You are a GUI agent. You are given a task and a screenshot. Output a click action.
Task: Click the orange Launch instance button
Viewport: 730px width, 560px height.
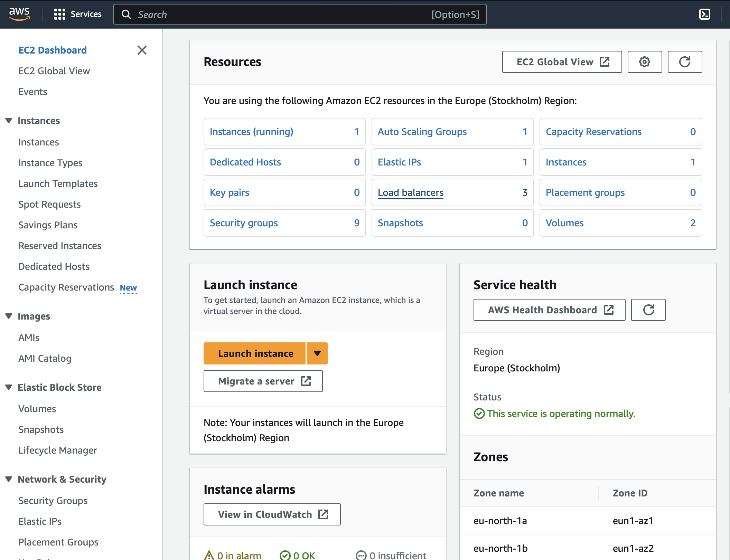point(254,353)
